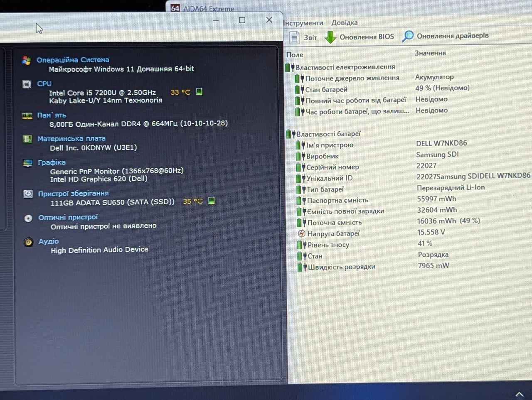Select the Властивості батареї group row
Screen dimensions: 532x400
pyautogui.click(x=328, y=134)
